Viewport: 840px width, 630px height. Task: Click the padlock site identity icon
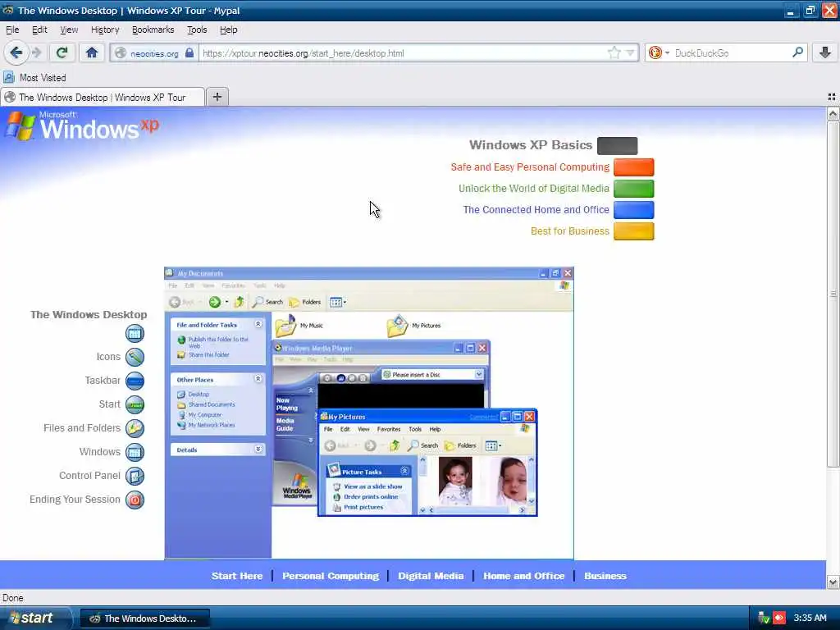point(189,53)
